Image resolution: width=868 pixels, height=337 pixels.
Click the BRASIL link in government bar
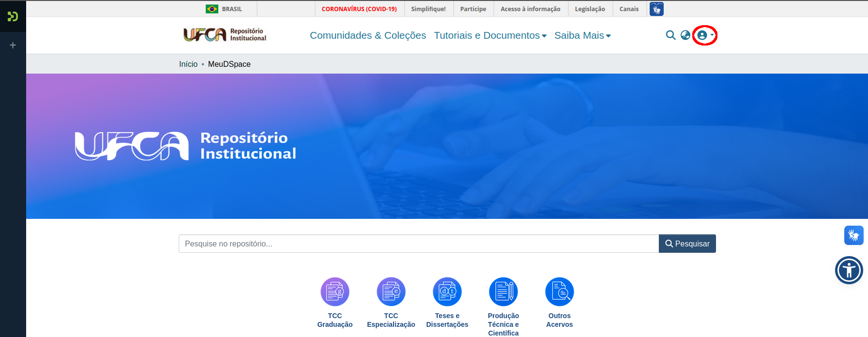click(232, 9)
